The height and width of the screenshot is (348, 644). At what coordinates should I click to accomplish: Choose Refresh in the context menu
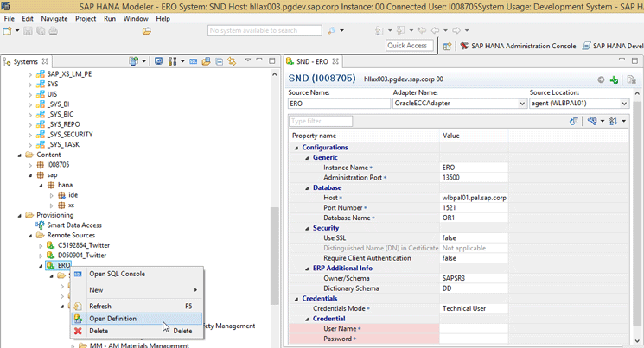pyautogui.click(x=137, y=307)
